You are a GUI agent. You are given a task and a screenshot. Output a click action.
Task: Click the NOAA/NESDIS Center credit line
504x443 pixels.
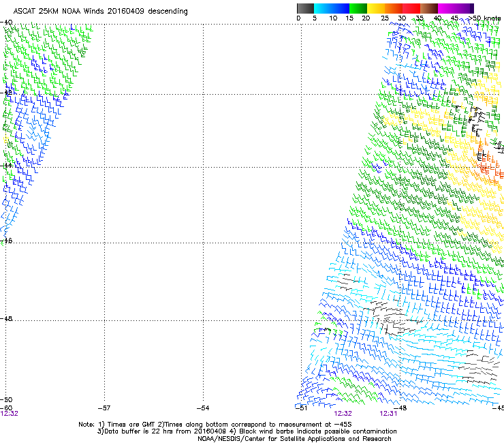point(294,439)
